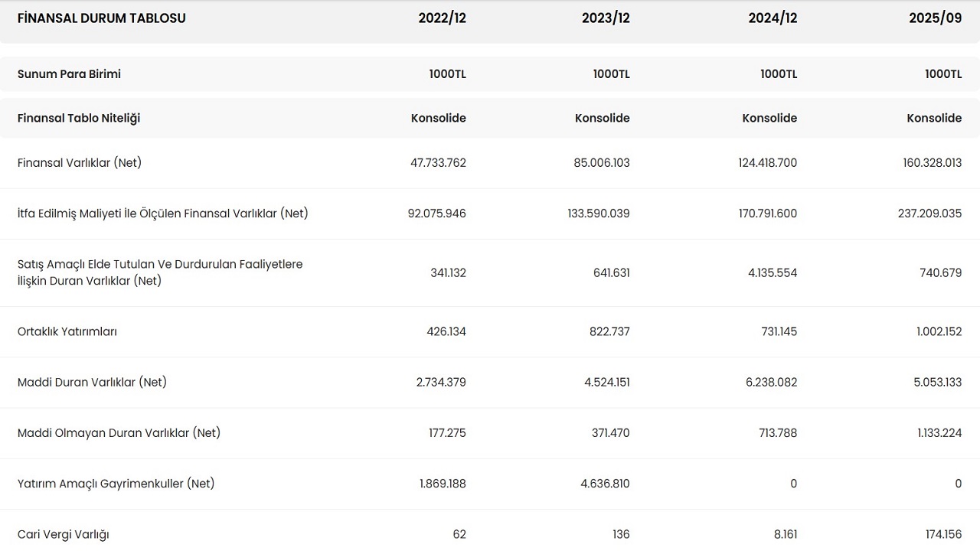The image size is (980, 551).
Task: Click the Maddi Duran Varlıklar (Net) label
Action: tap(92, 382)
